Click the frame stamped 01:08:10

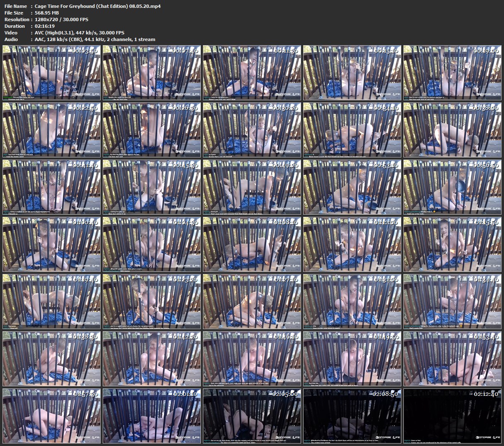click(x=252, y=244)
